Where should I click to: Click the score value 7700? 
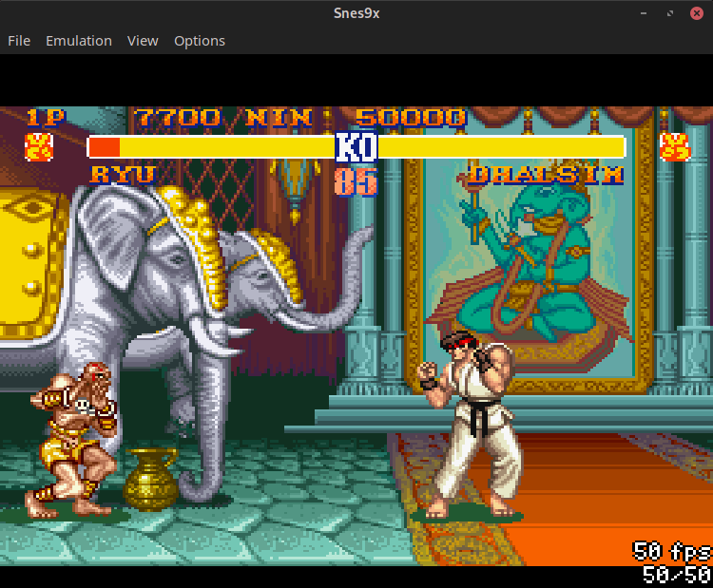pyautogui.click(x=179, y=118)
